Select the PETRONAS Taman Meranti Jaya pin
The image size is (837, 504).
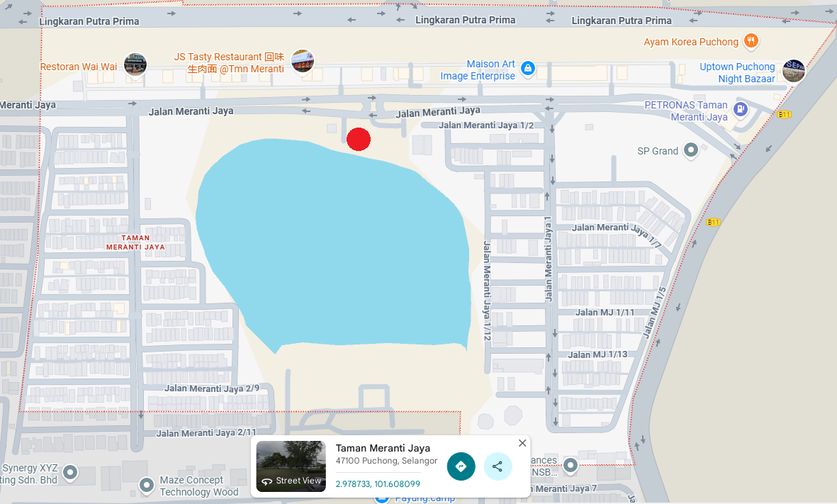pos(741,109)
